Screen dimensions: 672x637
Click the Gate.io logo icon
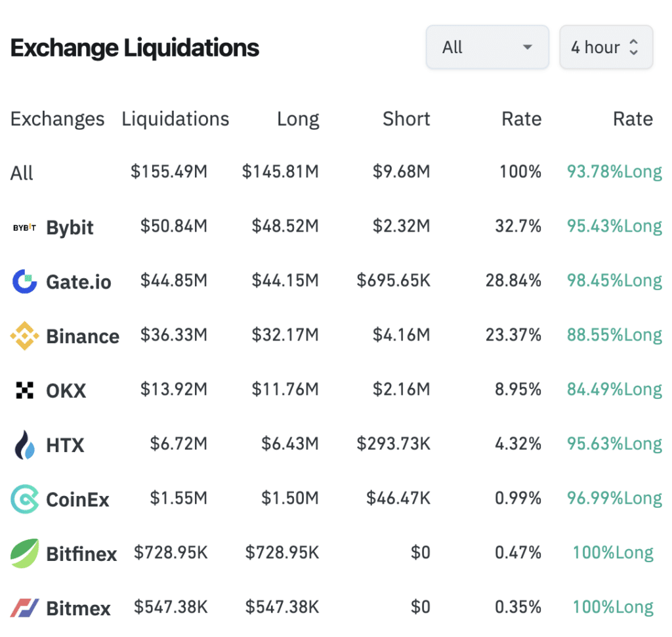[x=25, y=281]
